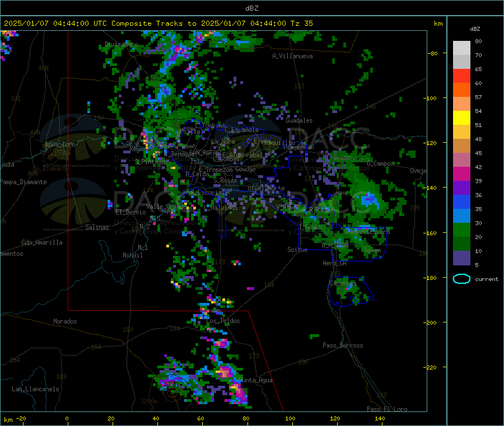This screenshot has width=504, height=426.
Task: Click the 'km' unit label at top right of map
Action: (x=438, y=24)
